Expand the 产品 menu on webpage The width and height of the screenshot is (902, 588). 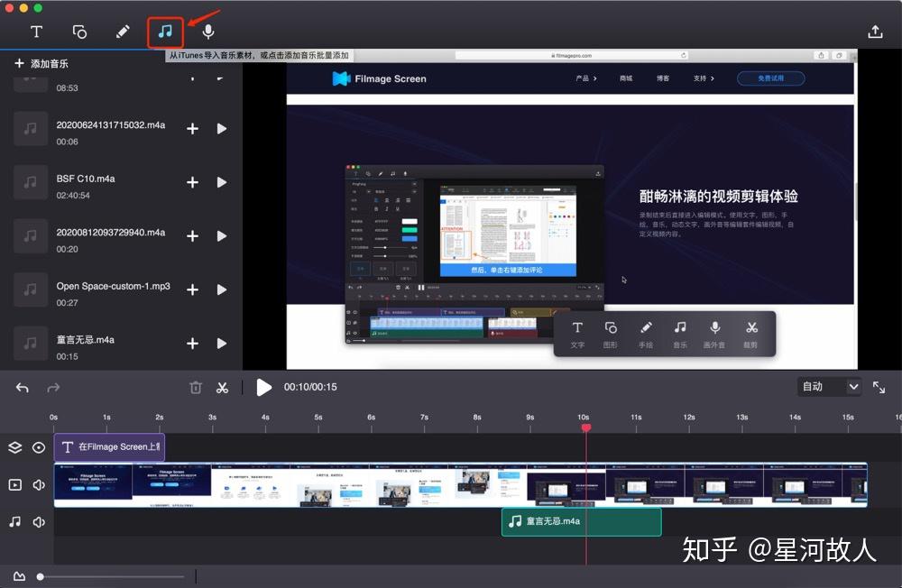coord(586,78)
